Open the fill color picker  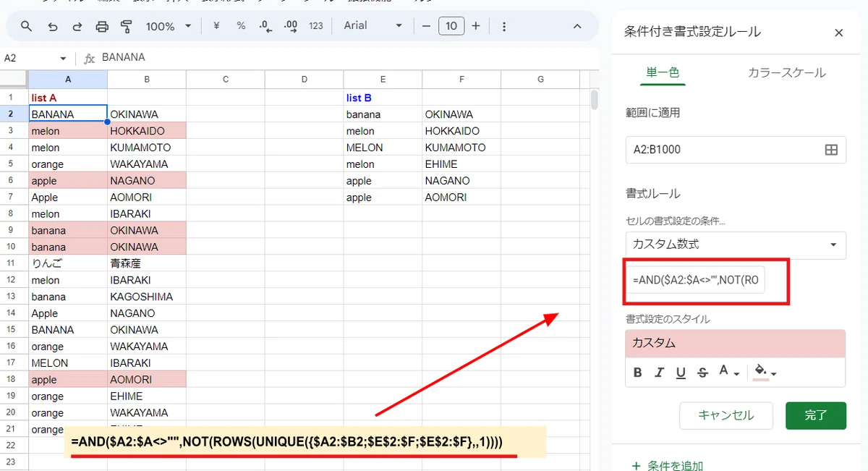pyautogui.click(x=765, y=373)
